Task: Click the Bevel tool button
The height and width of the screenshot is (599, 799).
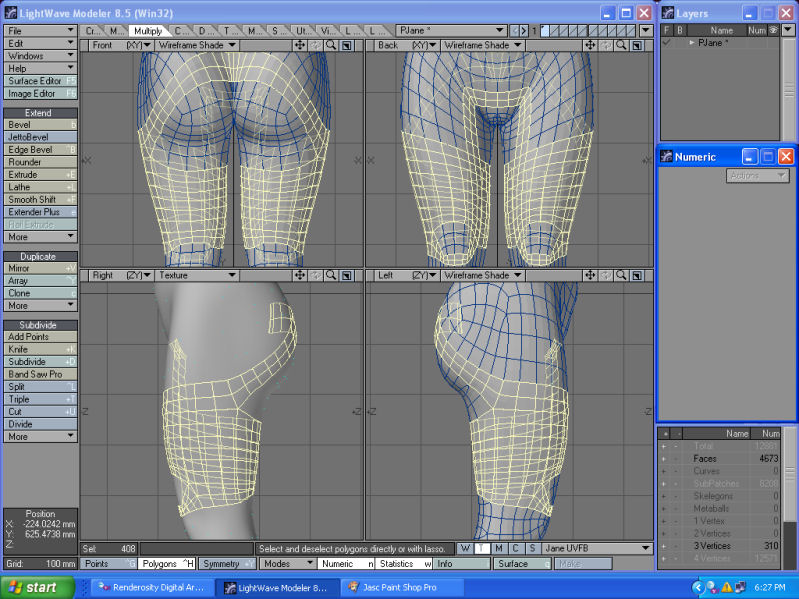Action: point(40,125)
